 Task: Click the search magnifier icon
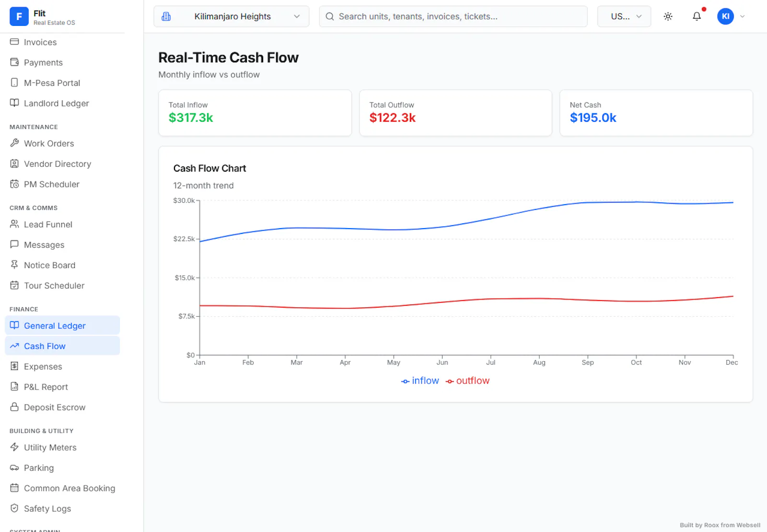330,16
